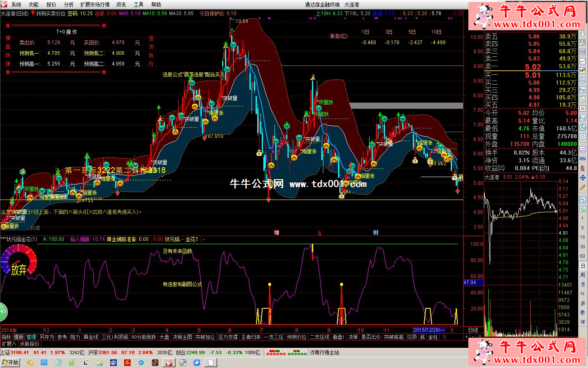This screenshot has width=588, height=368.
Task: Select the line chart icon in right toolbar
Action: 583,61
